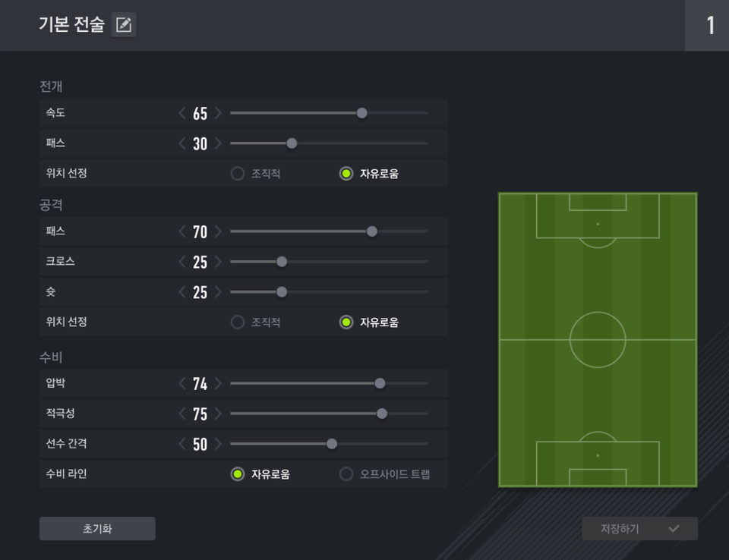Viewport: 729px width, 560px height.
Task: Increase 적극성 value with right arrow
Action: 218,414
